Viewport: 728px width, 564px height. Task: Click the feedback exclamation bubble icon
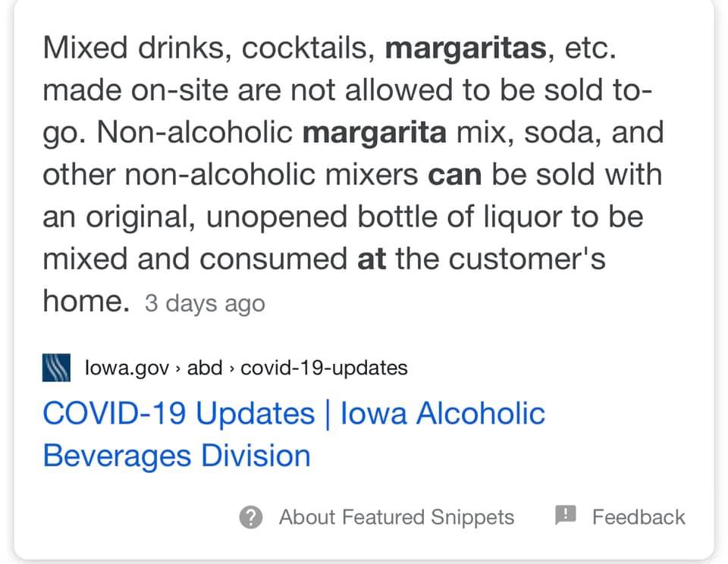[x=566, y=515]
